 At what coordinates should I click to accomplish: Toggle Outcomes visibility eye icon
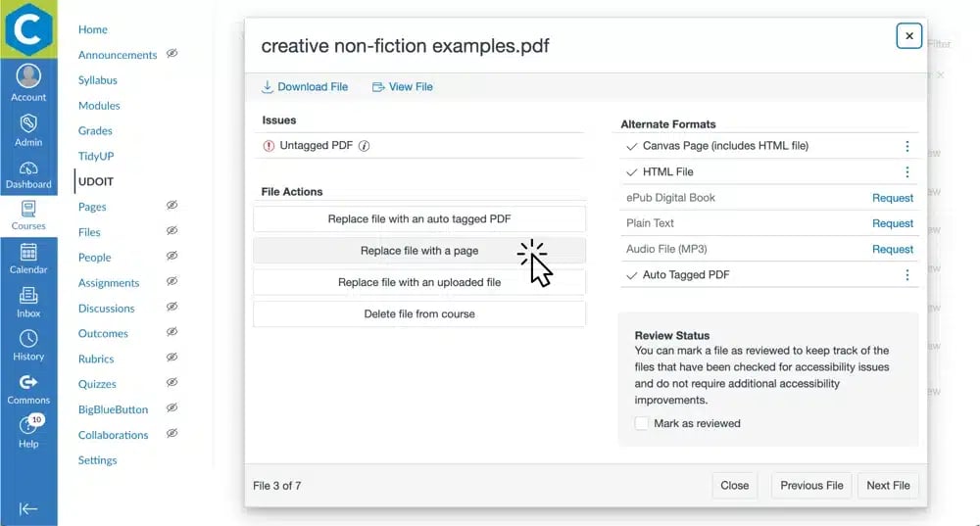[171, 332]
